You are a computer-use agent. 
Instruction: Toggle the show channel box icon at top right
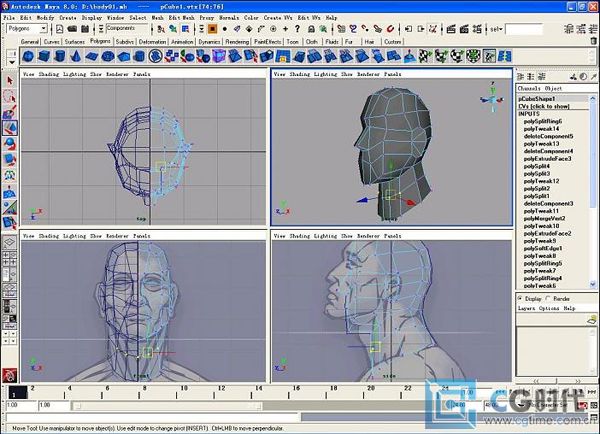[x=593, y=29]
